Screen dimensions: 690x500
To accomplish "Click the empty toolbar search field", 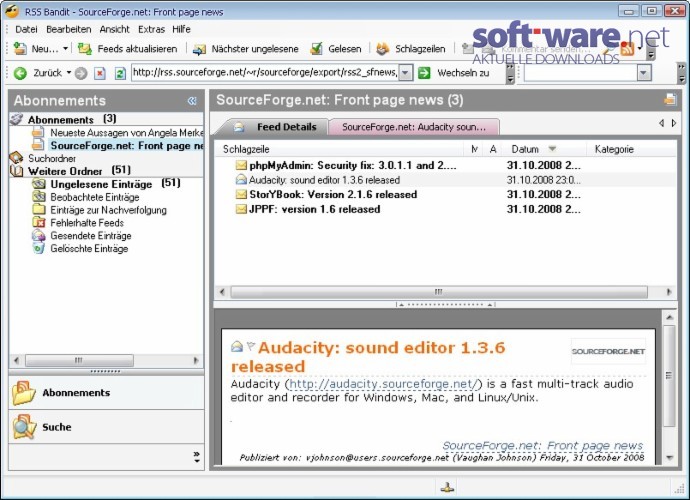I will point(580,73).
